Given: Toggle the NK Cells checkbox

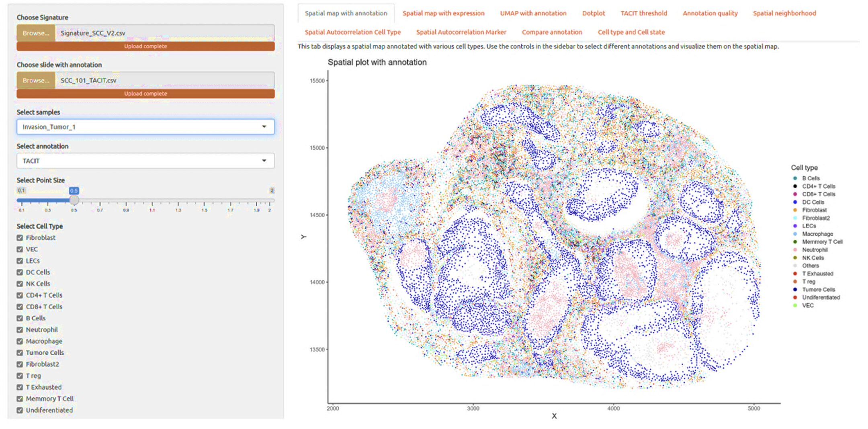Looking at the screenshot, I should (20, 284).
